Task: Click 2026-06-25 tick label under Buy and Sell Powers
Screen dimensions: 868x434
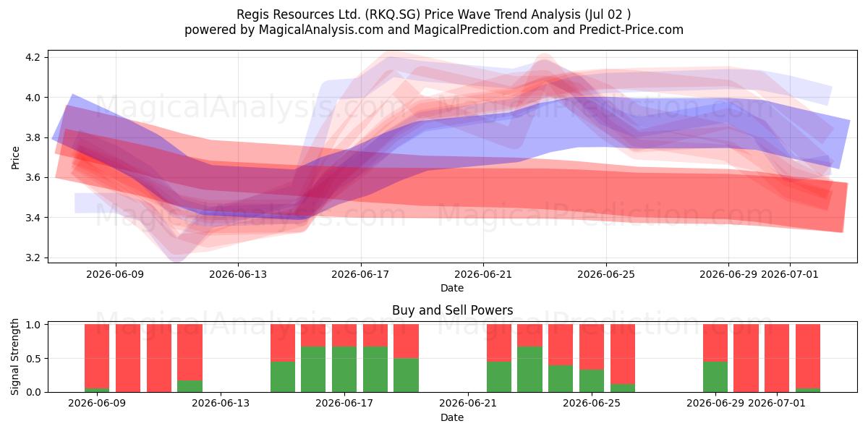Action: coord(592,404)
